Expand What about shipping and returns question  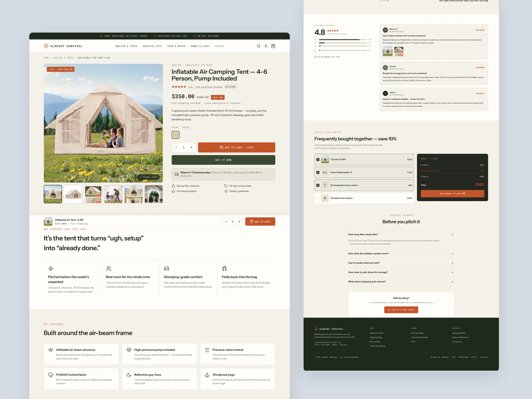401,282
